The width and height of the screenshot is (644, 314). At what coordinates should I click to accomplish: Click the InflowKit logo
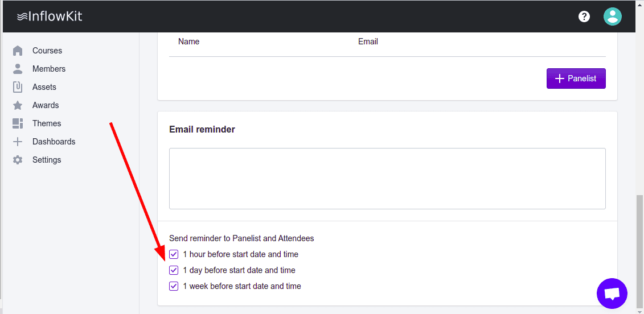pyautogui.click(x=50, y=16)
